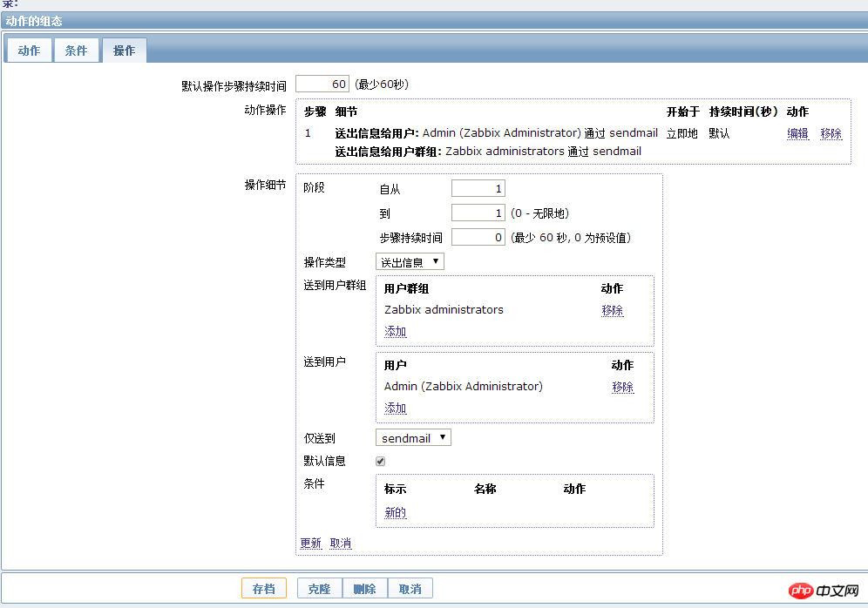Open the 仅送到 sendmail dropdown
This screenshot has width=868, height=608.
(413, 437)
